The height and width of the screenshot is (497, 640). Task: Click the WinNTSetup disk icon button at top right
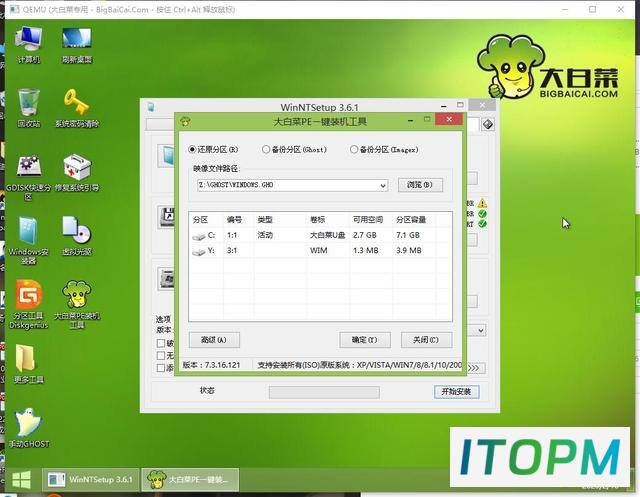tap(488, 124)
